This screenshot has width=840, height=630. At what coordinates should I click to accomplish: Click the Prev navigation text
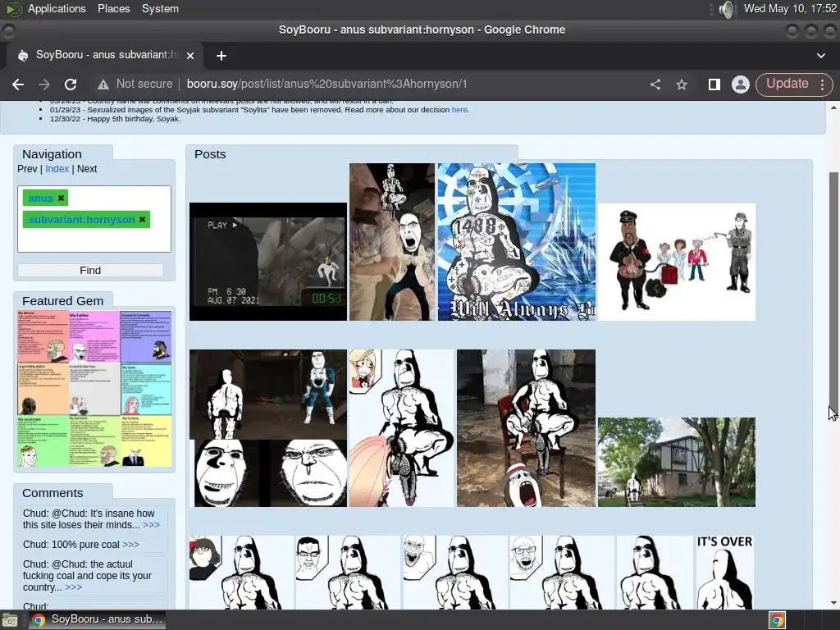point(27,169)
